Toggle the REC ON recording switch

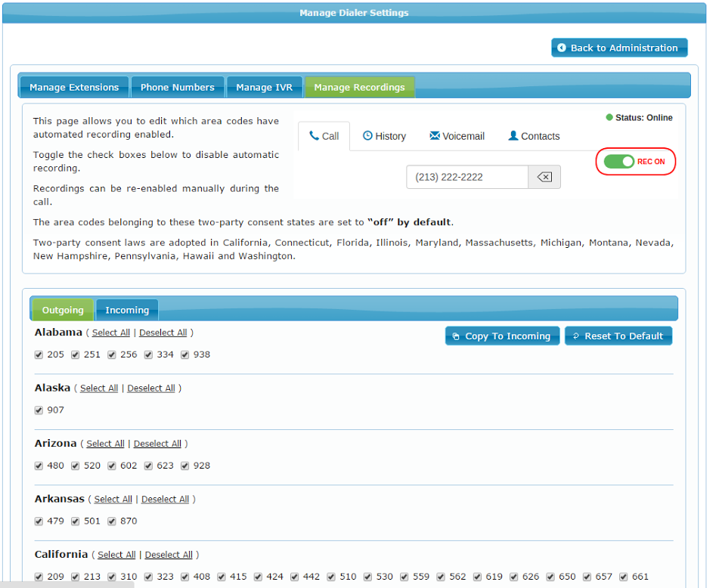[x=619, y=162]
